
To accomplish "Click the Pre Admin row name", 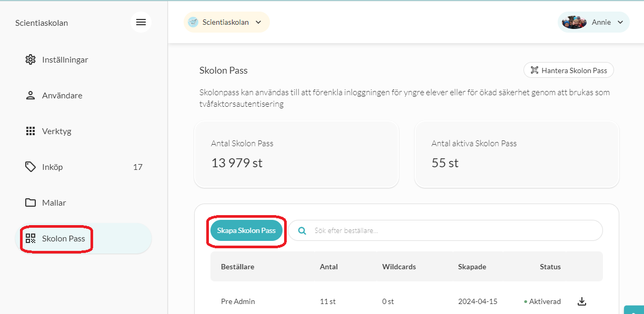I will [x=238, y=301].
